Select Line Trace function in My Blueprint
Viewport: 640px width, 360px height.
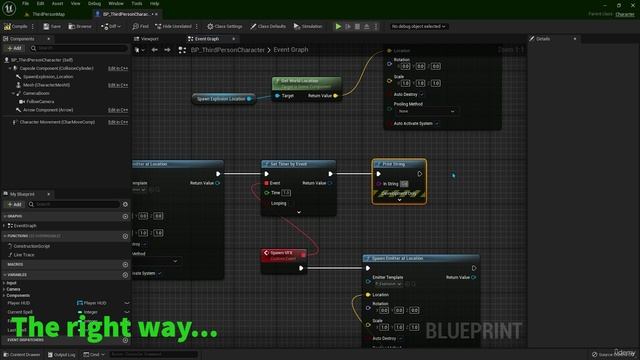pyautogui.click(x=24, y=255)
